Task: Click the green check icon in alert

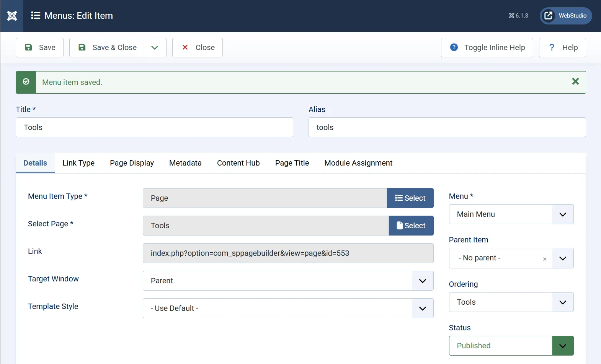Action: click(x=26, y=81)
